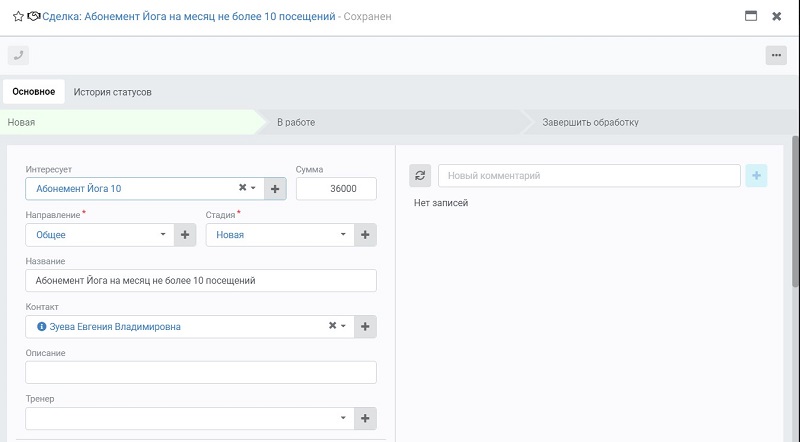The height and width of the screenshot is (442, 800).
Task: Add new item next to Интересует
Action: point(275,189)
